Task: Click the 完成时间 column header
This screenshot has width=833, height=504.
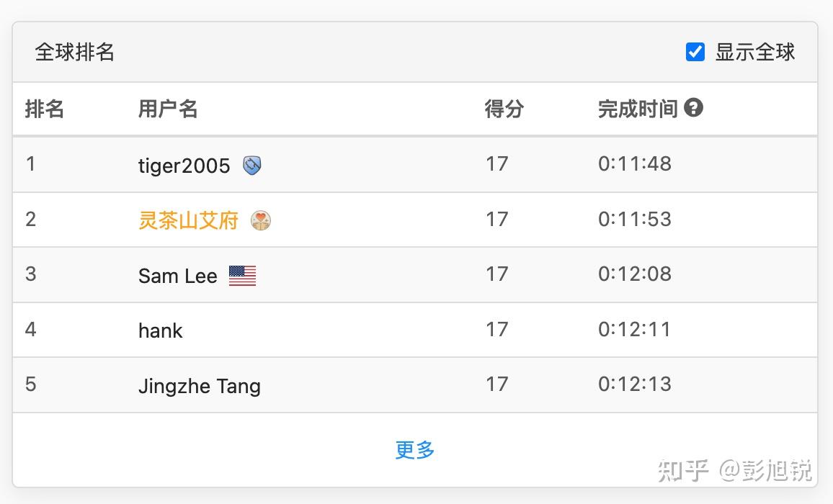Action: point(638,109)
